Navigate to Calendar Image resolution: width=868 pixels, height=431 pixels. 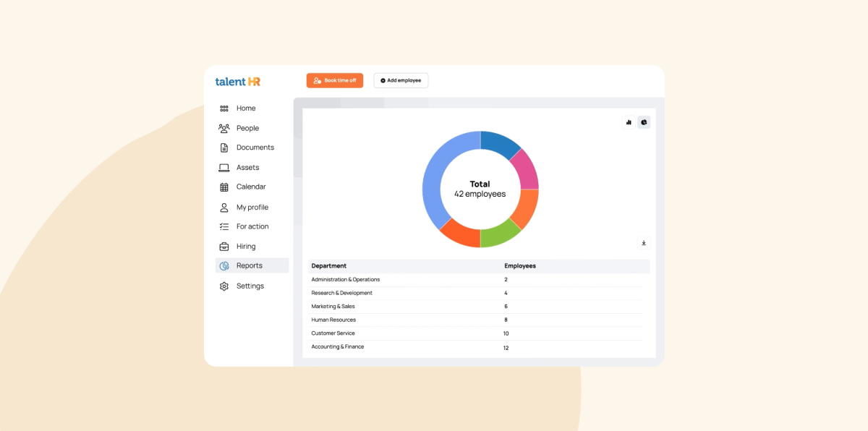click(251, 187)
